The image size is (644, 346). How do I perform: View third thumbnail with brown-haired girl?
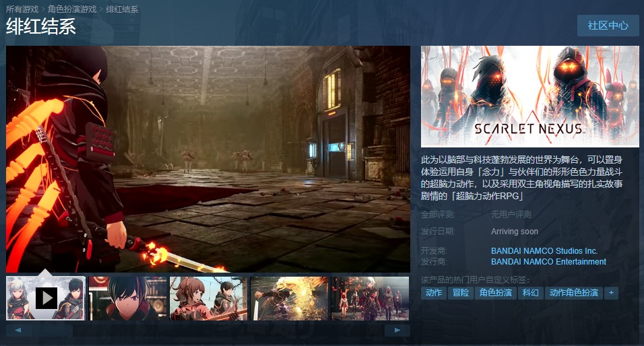point(208,298)
